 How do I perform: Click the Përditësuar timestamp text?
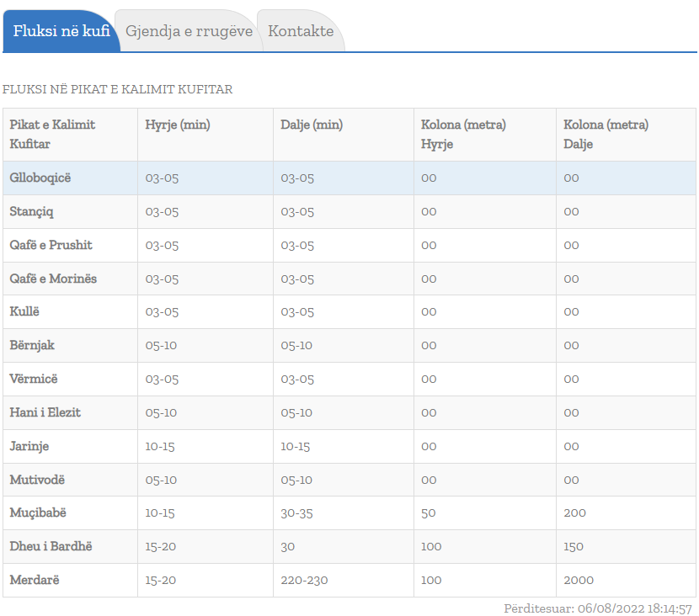(598, 608)
